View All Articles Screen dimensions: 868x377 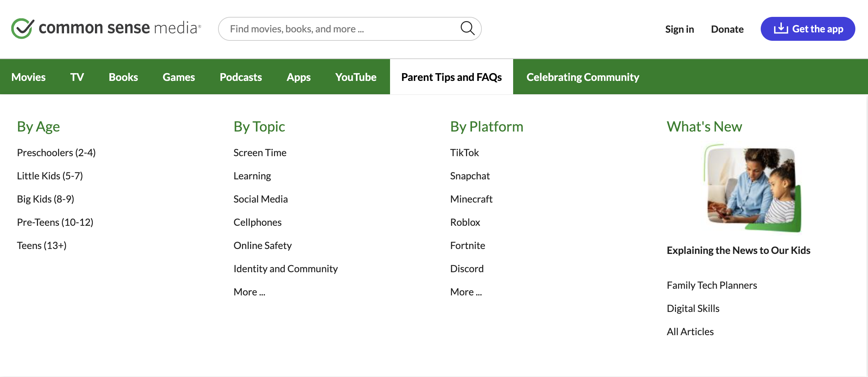[x=690, y=332]
